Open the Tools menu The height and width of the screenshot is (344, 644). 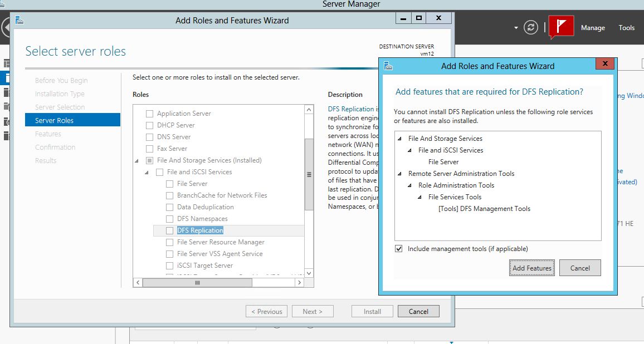tap(626, 28)
